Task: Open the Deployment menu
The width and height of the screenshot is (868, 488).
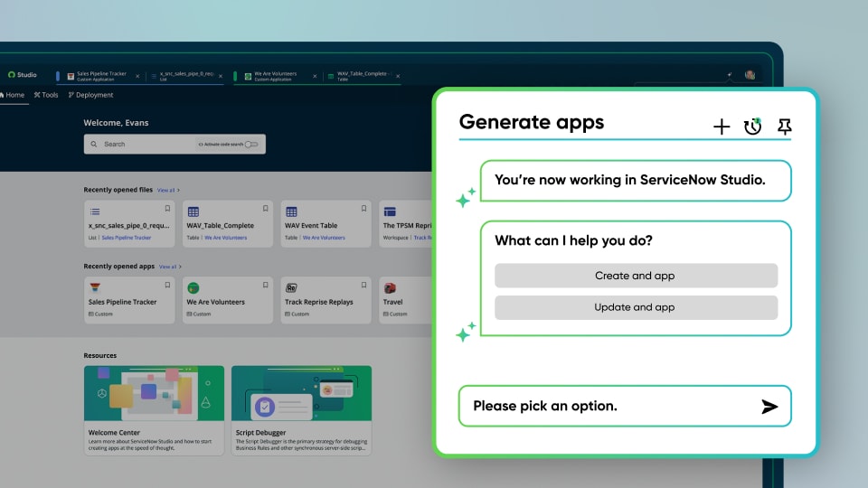Action: click(90, 95)
